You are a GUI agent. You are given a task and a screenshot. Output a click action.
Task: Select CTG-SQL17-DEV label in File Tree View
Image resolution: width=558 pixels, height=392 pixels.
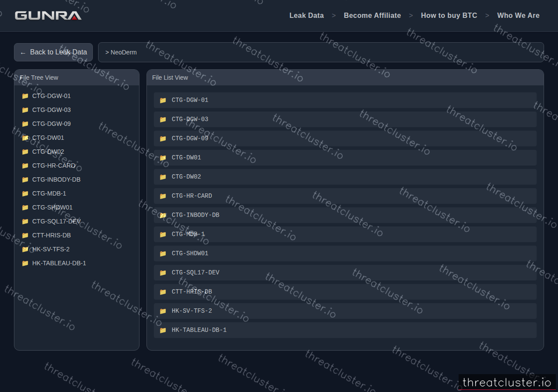click(x=56, y=221)
